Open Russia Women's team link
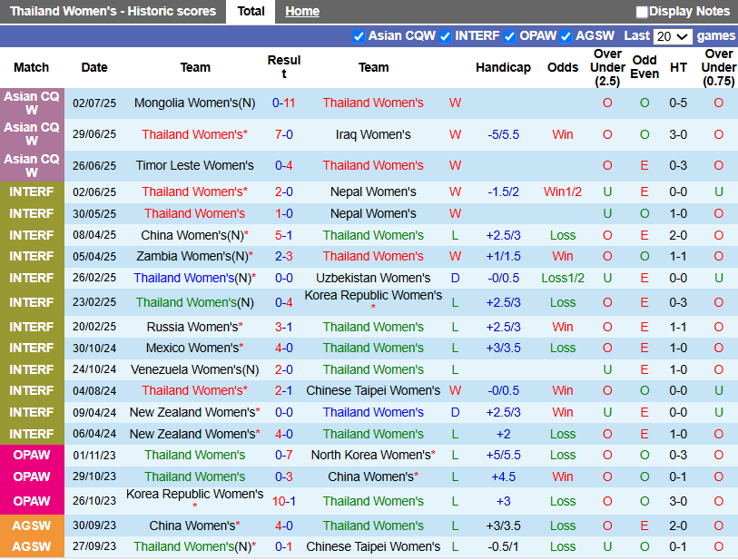This screenshot has width=738, height=560. pyautogui.click(x=194, y=327)
